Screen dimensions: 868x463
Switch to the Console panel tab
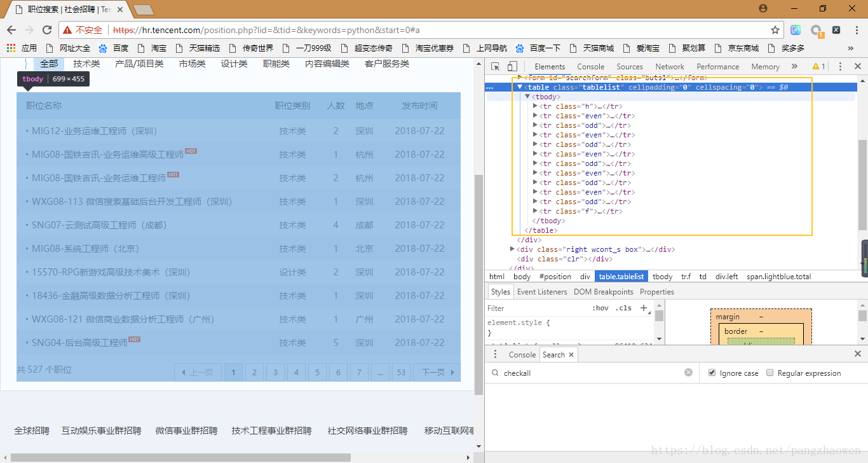coord(591,66)
